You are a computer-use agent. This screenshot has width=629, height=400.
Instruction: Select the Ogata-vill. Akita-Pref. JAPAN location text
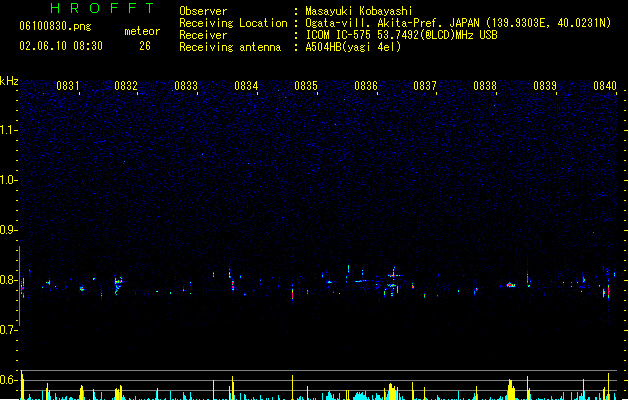click(458, 23)
